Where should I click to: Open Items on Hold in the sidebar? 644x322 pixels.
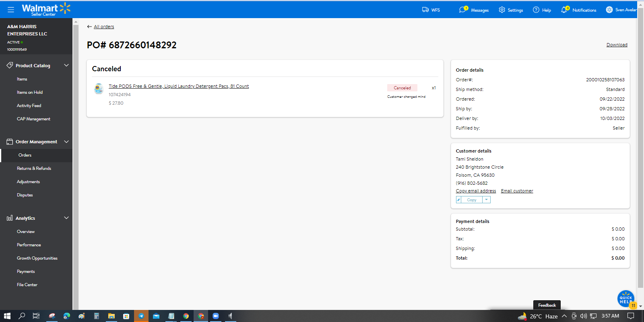30,92
